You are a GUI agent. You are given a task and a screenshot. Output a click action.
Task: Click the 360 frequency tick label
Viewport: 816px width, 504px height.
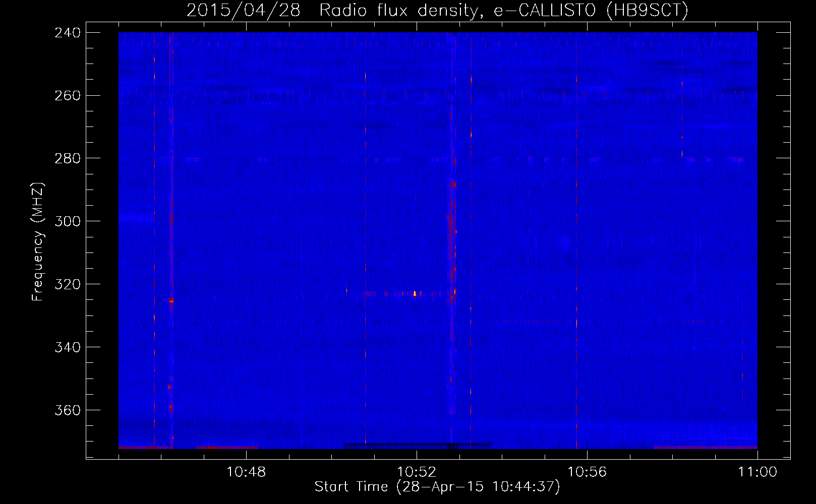68,410
